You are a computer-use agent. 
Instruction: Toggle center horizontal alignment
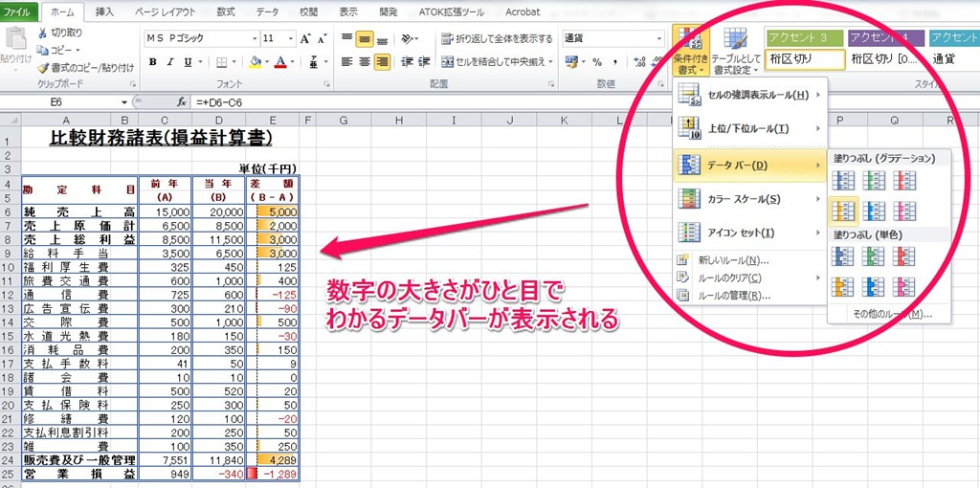pyautogui.click(x=364, y=62)
